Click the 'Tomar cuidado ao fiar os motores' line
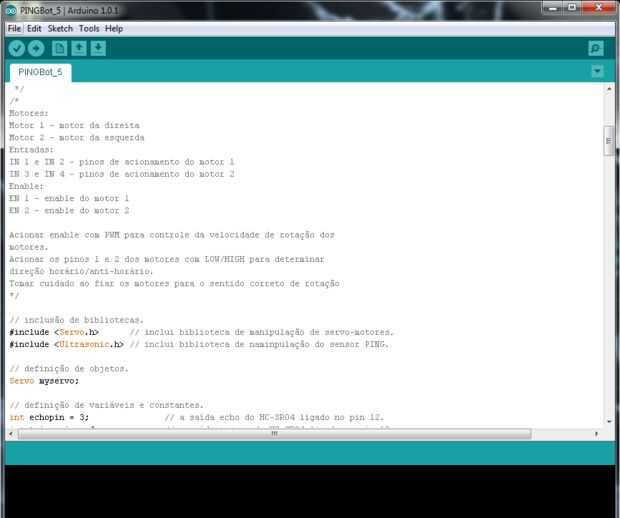Viewport: 620px width, 518px height. (174, 284)
